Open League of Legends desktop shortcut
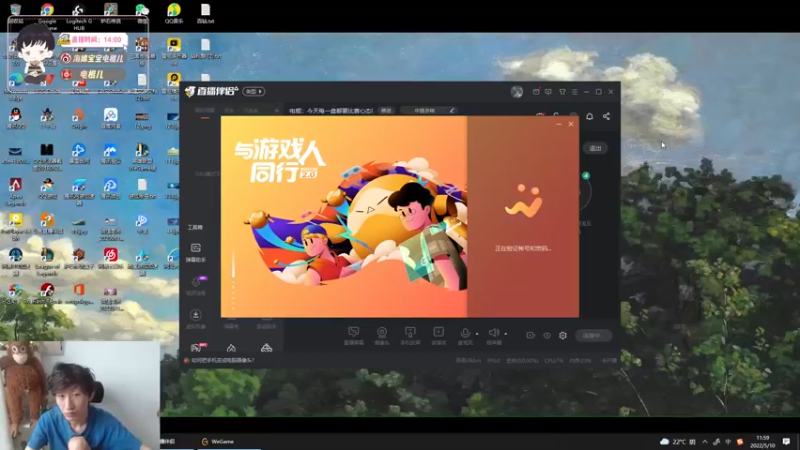The width and height of the screenshot is (800, 450). coord(47,261)
